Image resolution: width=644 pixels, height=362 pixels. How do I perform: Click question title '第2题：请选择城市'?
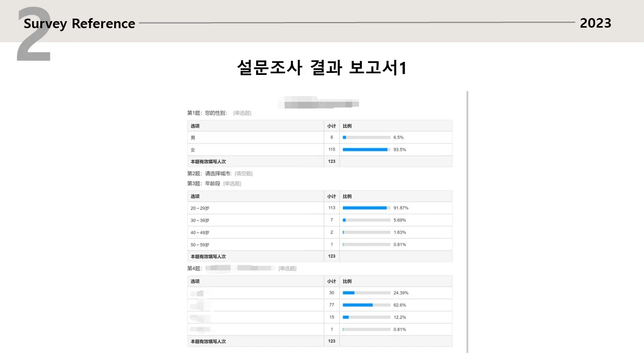point(209,173)
